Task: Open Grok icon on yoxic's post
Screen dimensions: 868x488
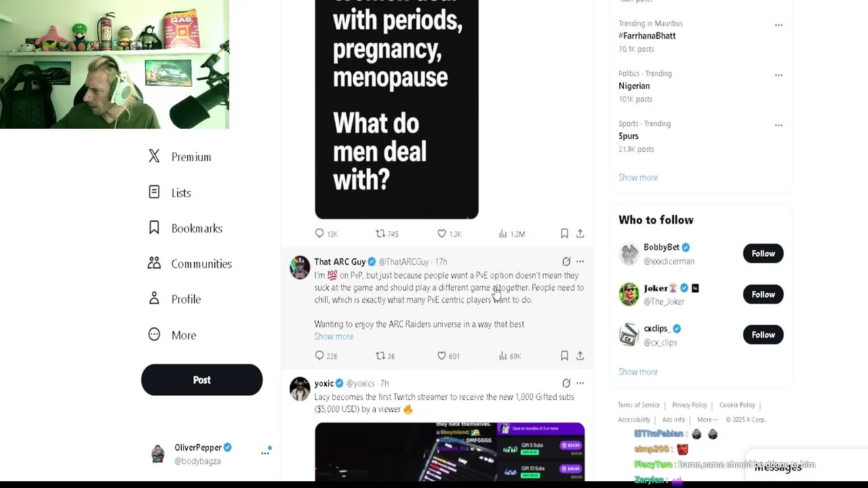Action: pos(566,383)
